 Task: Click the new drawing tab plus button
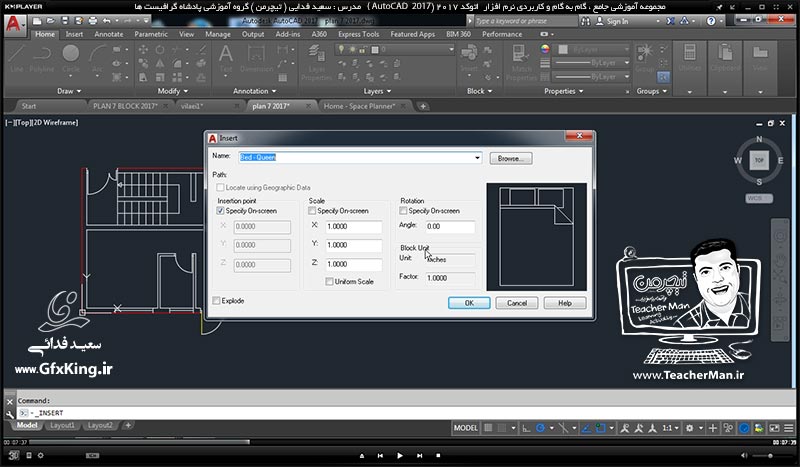[x=423, y=106]
